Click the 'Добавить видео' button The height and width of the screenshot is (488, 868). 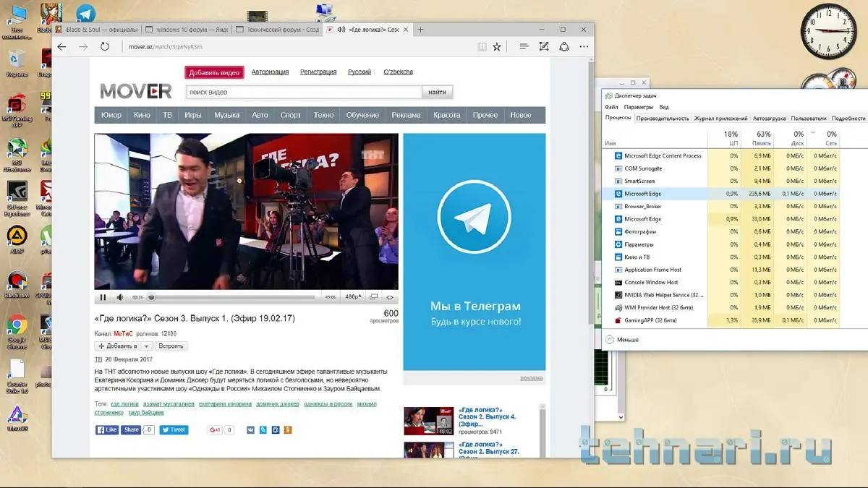pyautogui.click(x=214, y=72)
